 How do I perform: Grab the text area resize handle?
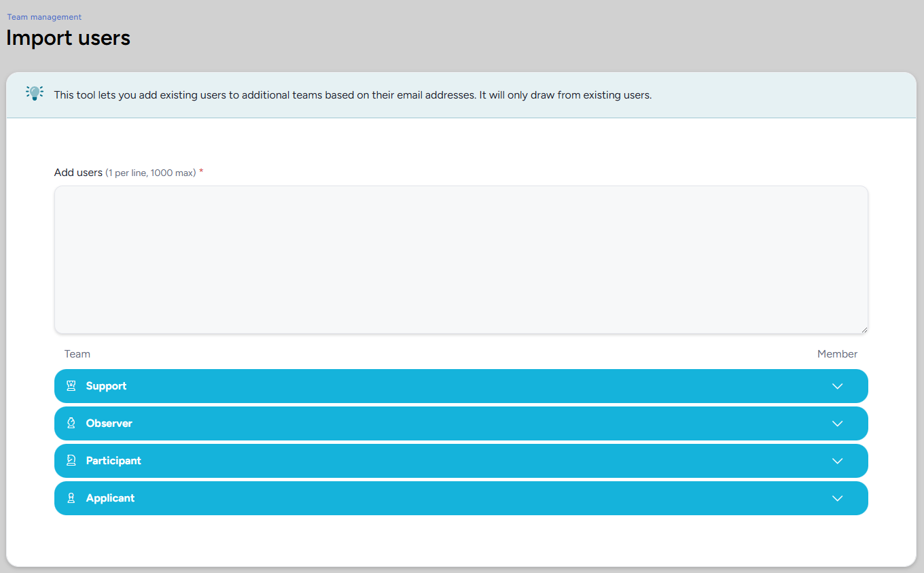(x=864, y=330)
